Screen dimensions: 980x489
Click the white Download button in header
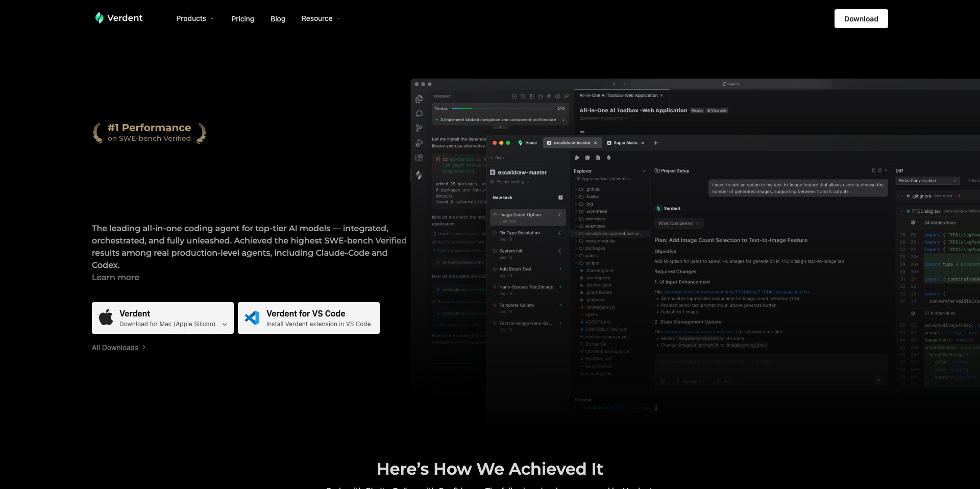click(861, 19)
